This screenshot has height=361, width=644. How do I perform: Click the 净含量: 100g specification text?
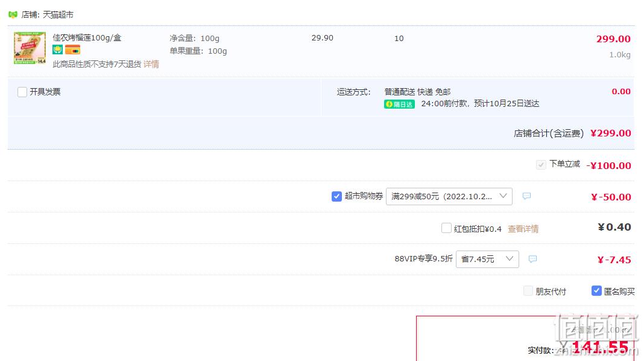[195, 38]
